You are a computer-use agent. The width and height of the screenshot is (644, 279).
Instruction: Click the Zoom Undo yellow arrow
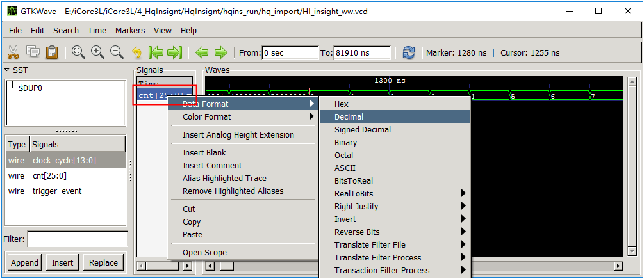pos(136,52)
